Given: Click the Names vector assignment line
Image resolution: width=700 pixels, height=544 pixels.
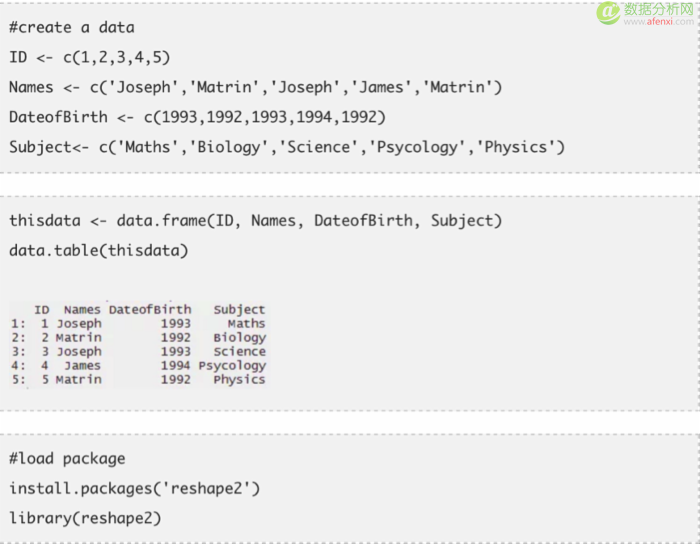Looking at the screenshot, I should coord(255,87).
